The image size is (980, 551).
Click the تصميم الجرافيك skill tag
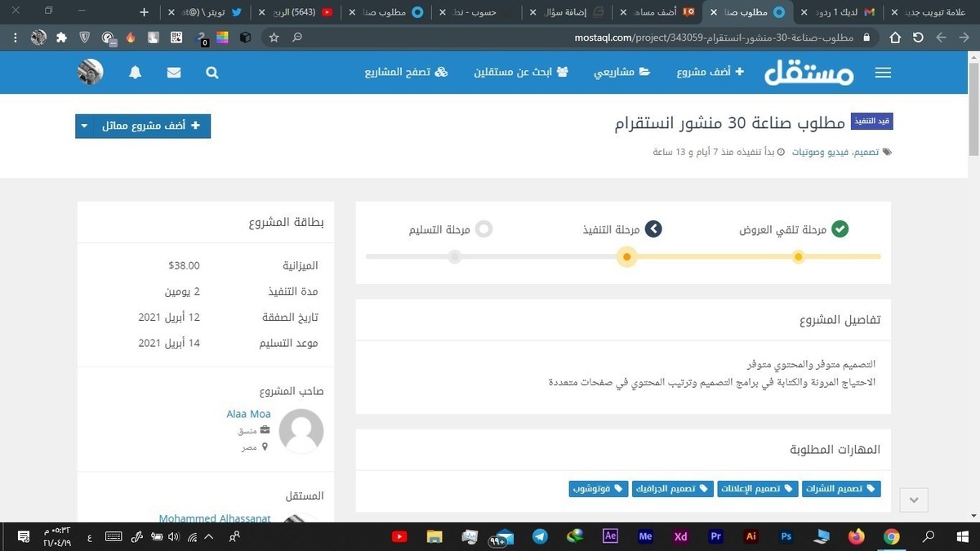click(x=672, y=489)
